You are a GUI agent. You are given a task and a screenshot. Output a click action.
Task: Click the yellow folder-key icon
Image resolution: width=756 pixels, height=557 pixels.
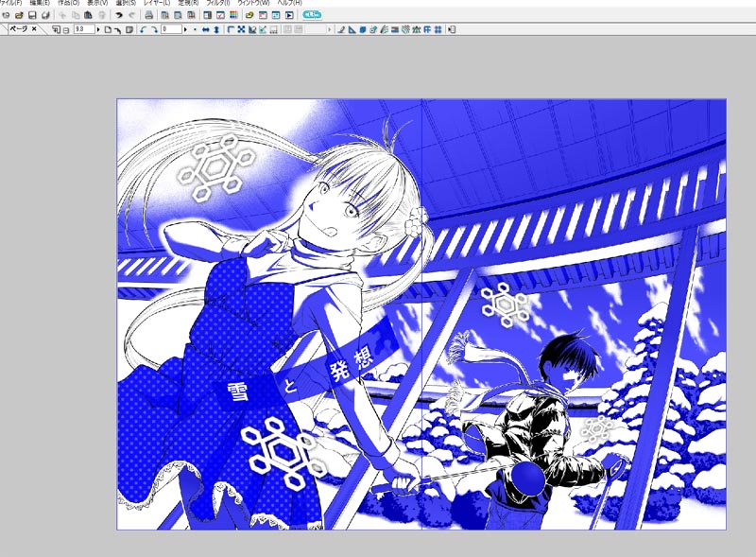click(249, 15)
